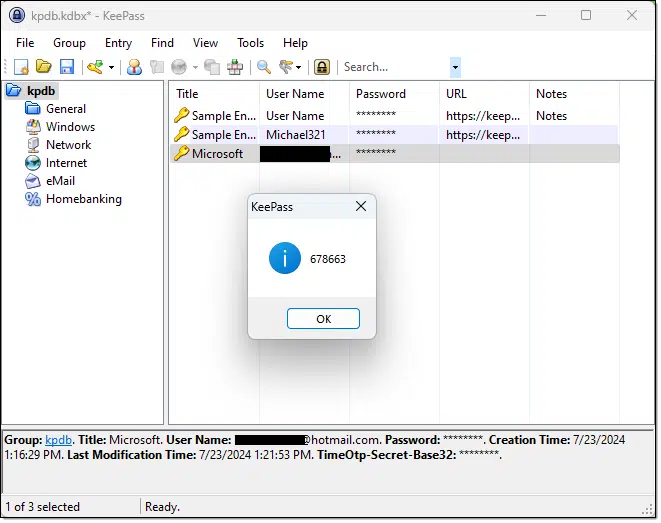Select the Internet group
The image size is (661, 523).
[66, 163]
